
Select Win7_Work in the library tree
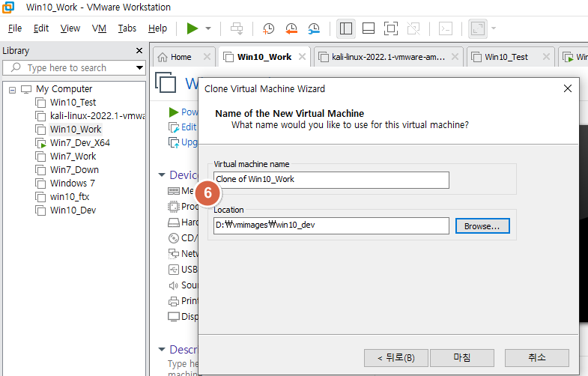73,157
